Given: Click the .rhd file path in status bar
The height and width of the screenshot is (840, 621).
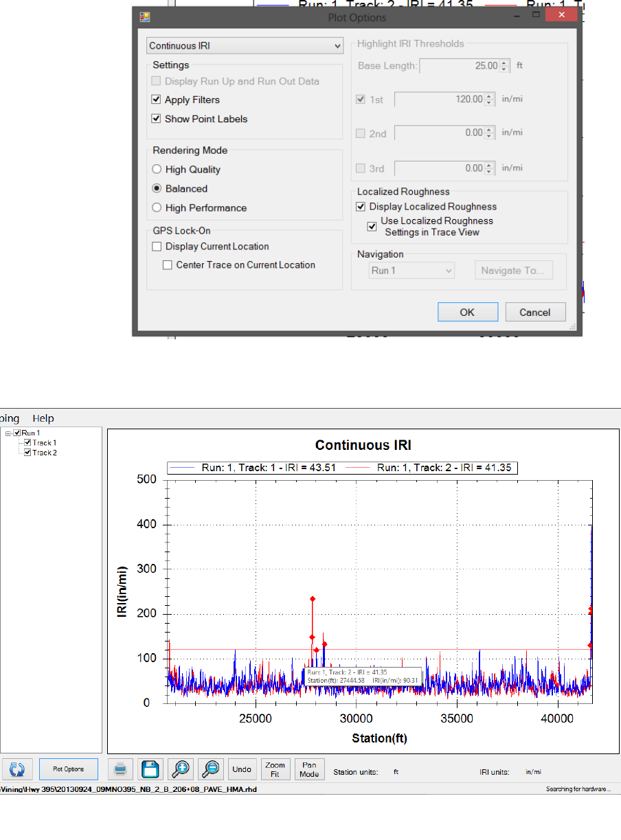Looking at the screenshot, I should click(128, 789).
